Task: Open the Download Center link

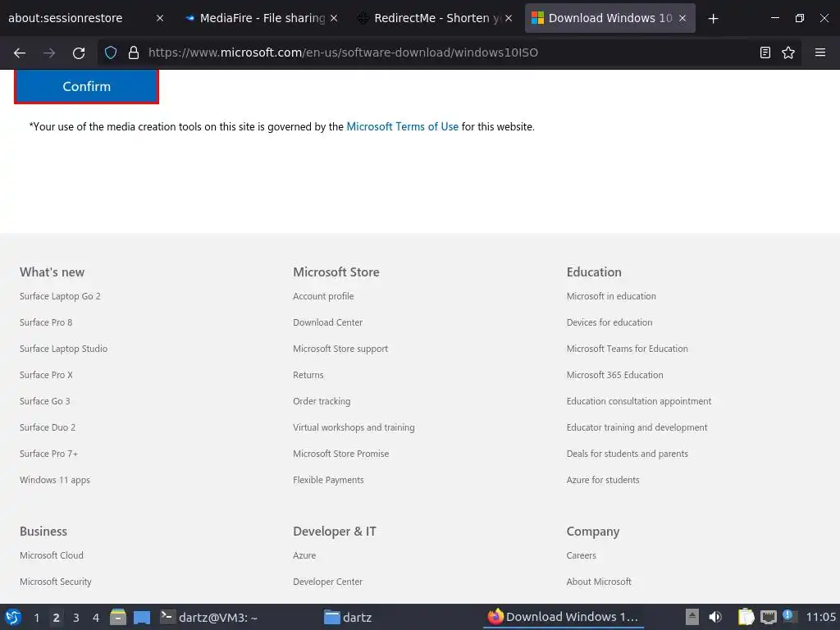Action: [328, 322]
